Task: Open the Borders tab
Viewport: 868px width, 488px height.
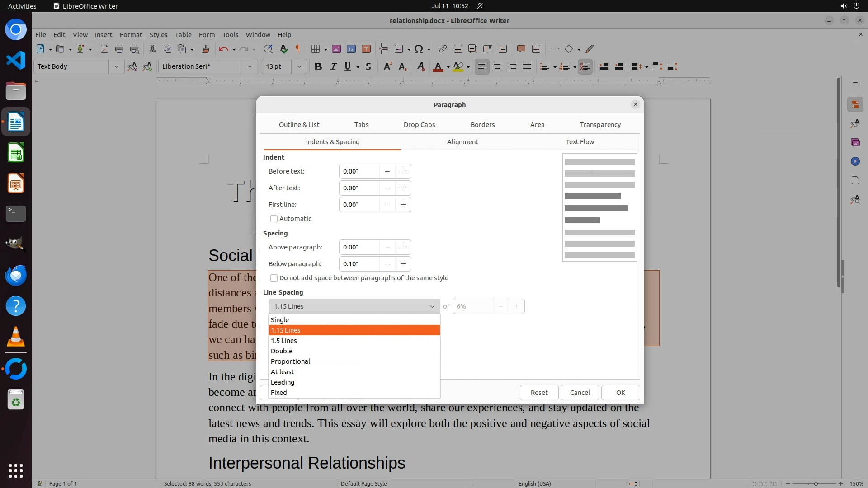Action: click(482, 125)
